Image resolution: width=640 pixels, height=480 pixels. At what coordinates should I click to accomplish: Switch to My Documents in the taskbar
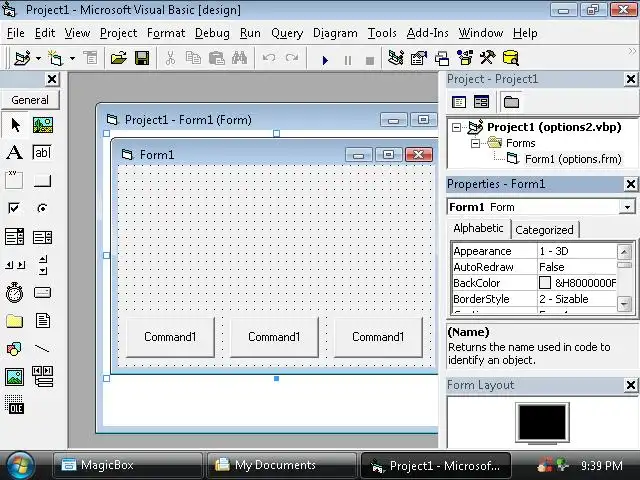point(282,465)
